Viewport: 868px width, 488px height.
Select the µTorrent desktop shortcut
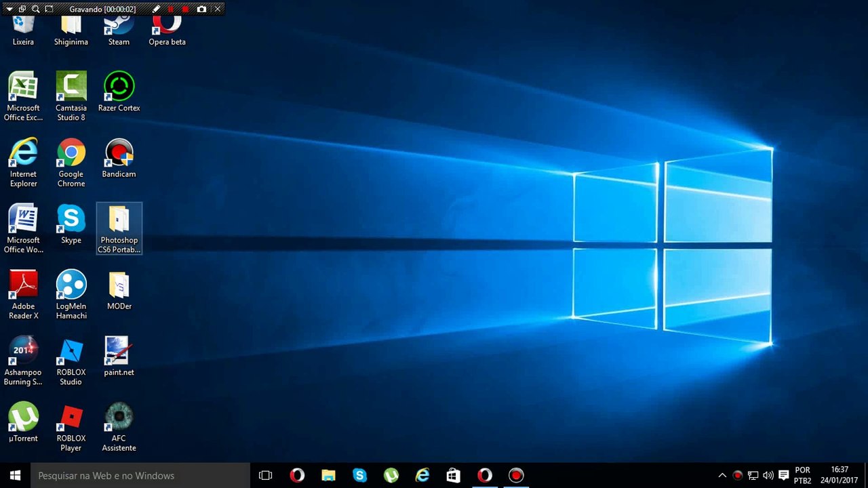(24, 422)
